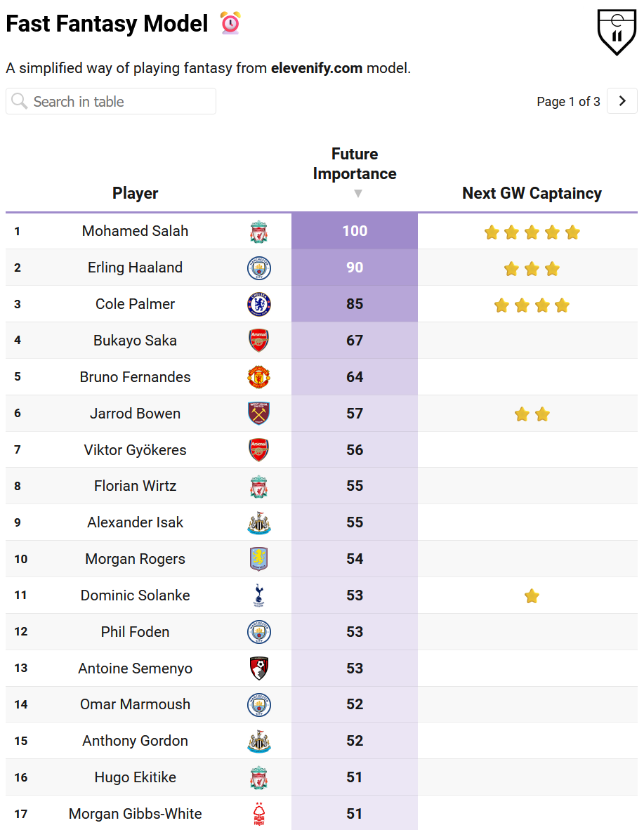Click West Ham crest beside Jarrod Bowen
644x830 pixels.
259,414
